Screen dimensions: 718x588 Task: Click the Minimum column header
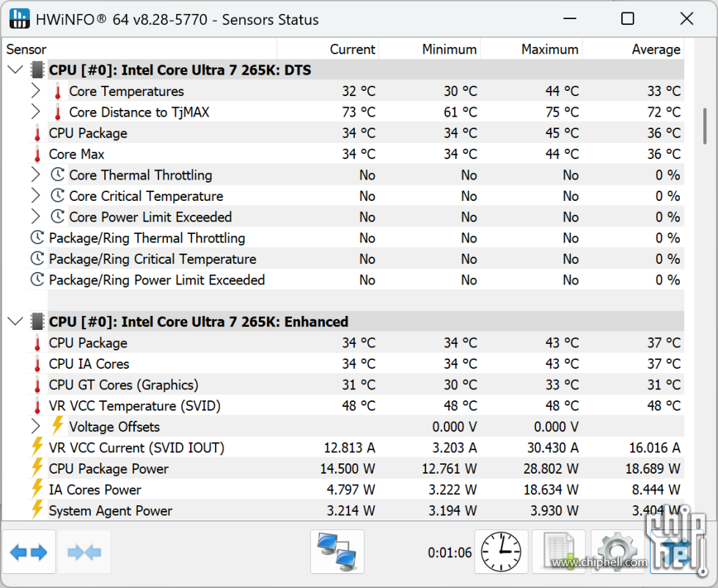pyautogui.click(x=430, y=49)
